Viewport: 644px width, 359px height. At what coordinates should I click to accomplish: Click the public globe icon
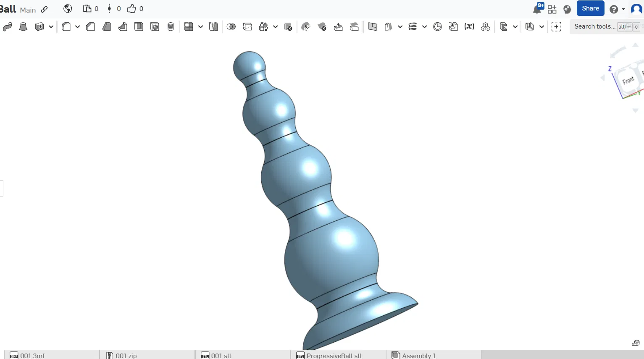68,9
